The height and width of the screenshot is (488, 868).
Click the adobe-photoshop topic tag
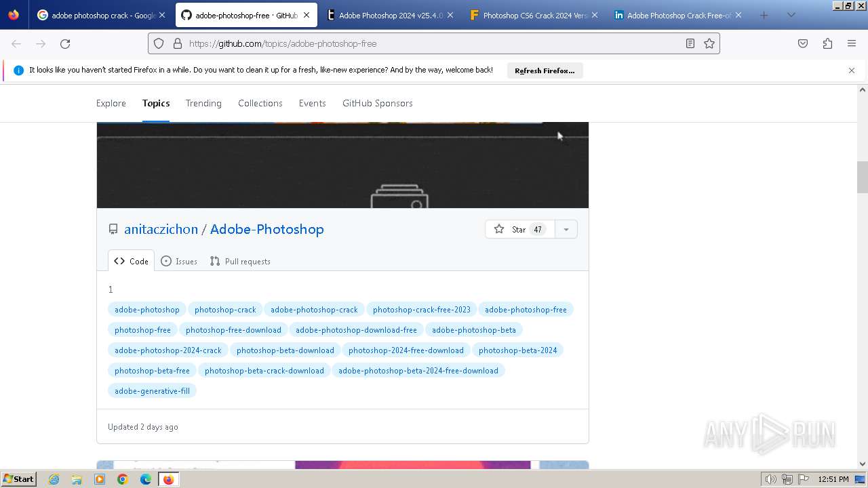pyautogui.click(x=147, y=310)
